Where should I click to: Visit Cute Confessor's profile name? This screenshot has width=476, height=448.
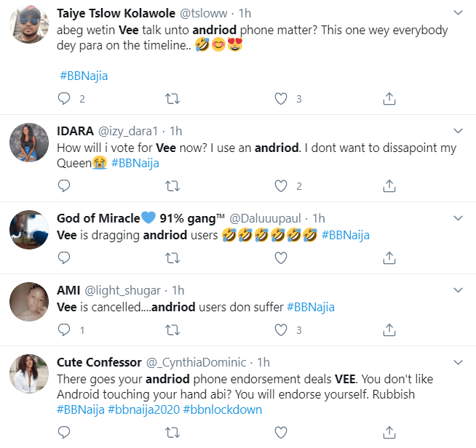point(98,362)
